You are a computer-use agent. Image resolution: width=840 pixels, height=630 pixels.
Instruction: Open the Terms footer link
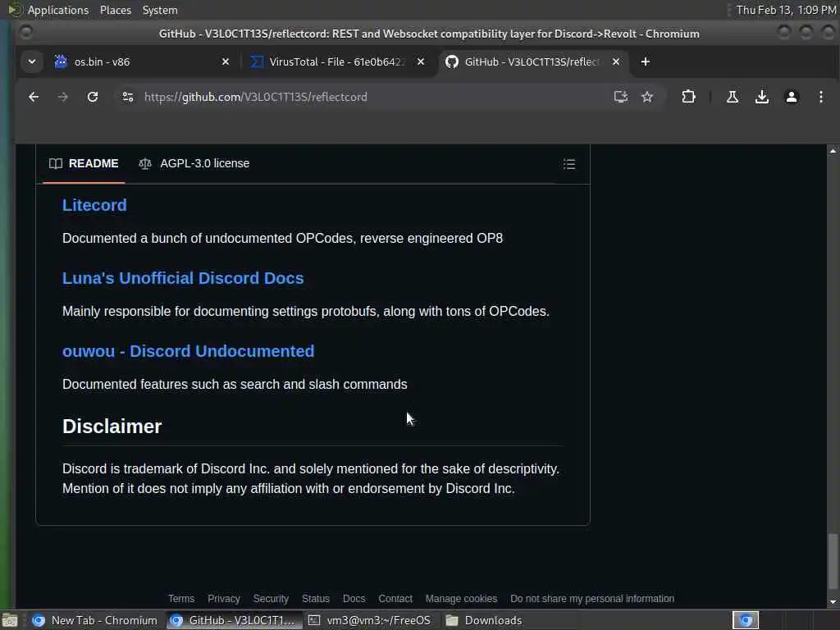click(x=181, y=598)
